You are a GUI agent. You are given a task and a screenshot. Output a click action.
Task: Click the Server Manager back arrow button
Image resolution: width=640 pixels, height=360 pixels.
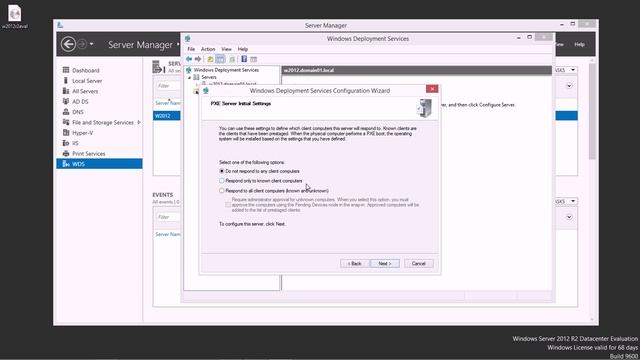(x=68, y=44)
